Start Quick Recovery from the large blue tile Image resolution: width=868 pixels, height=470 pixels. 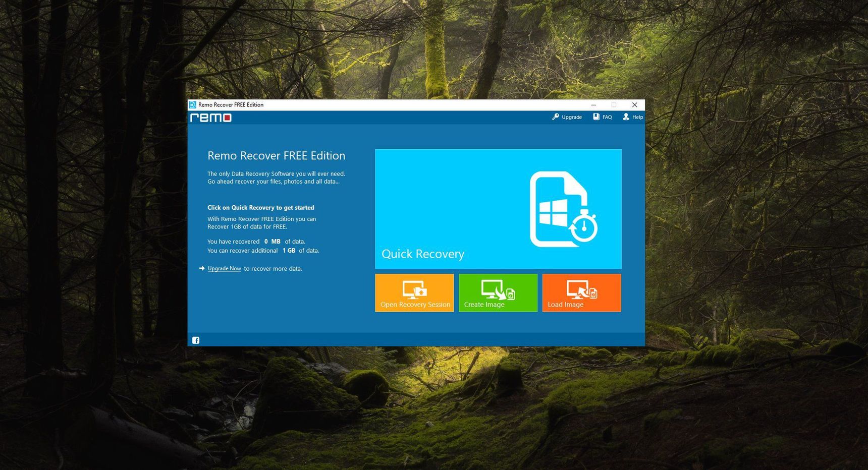pos(498,209)
